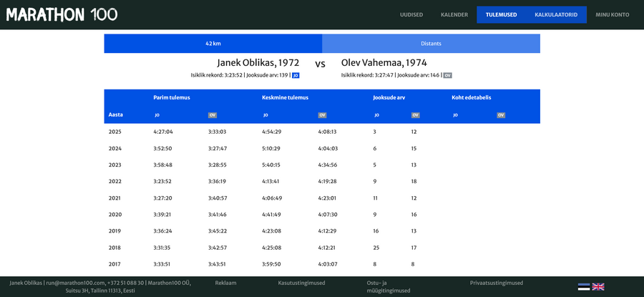
Task: Click the Estonian flag language icon
Action: coord(584,287)
